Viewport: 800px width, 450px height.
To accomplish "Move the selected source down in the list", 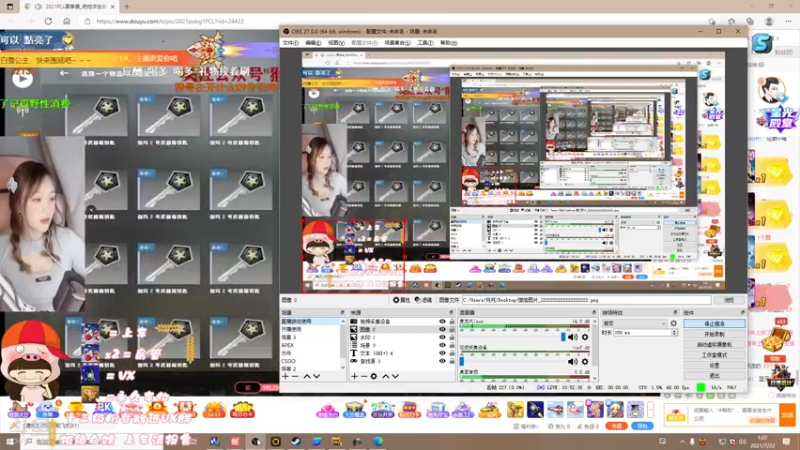I will point(395,377).
